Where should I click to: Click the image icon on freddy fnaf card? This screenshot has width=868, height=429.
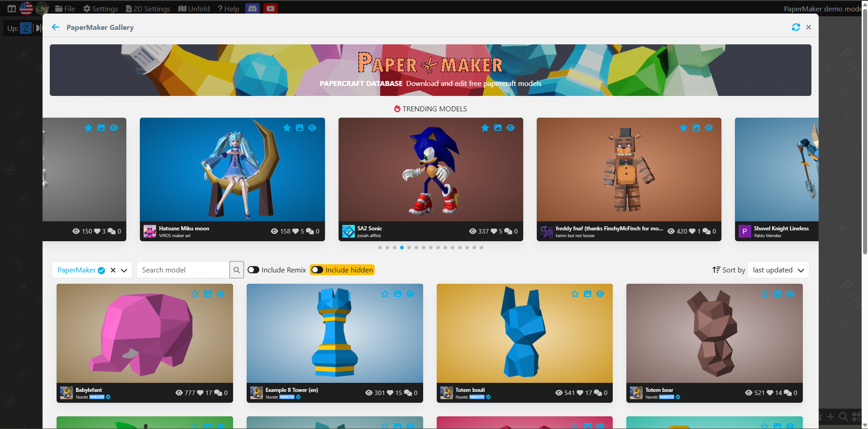click(x=696, y=128)
